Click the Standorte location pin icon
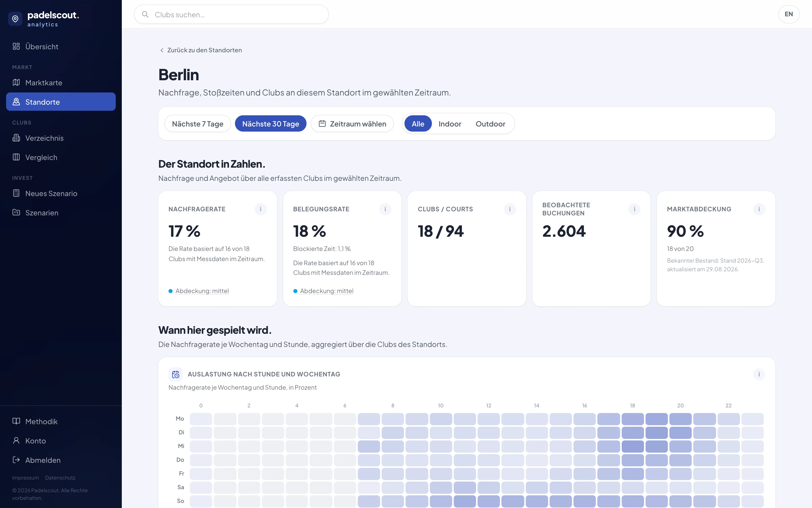 point(16,101)
